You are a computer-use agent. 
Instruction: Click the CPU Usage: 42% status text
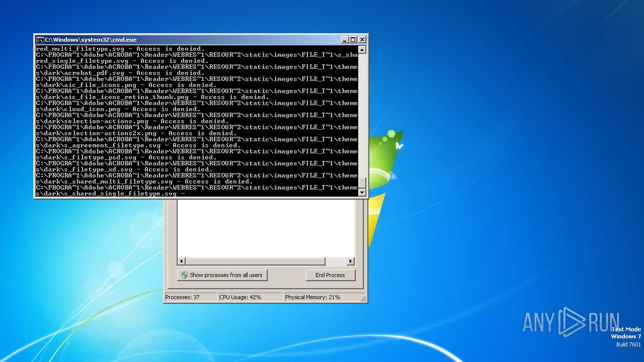[240, 297]
